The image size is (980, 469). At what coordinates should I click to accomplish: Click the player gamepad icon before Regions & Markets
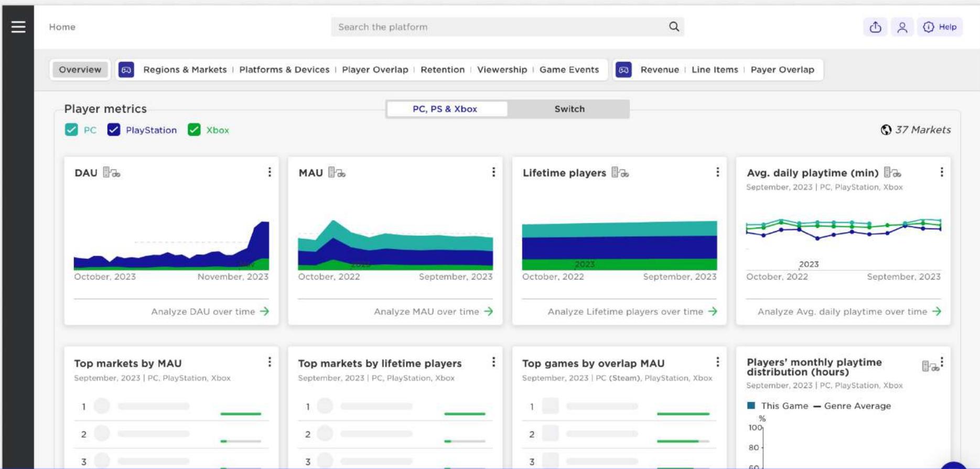(126, 70)
